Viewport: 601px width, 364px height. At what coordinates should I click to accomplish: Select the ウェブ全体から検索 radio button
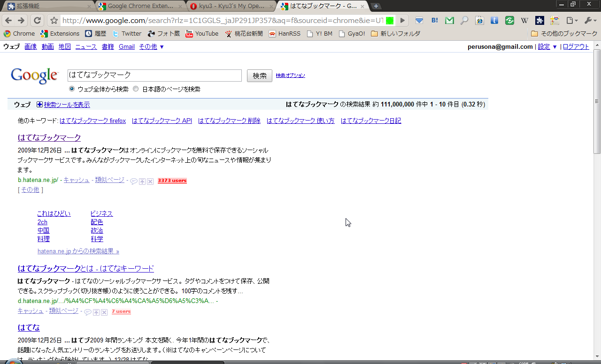(x=72, y=89)
